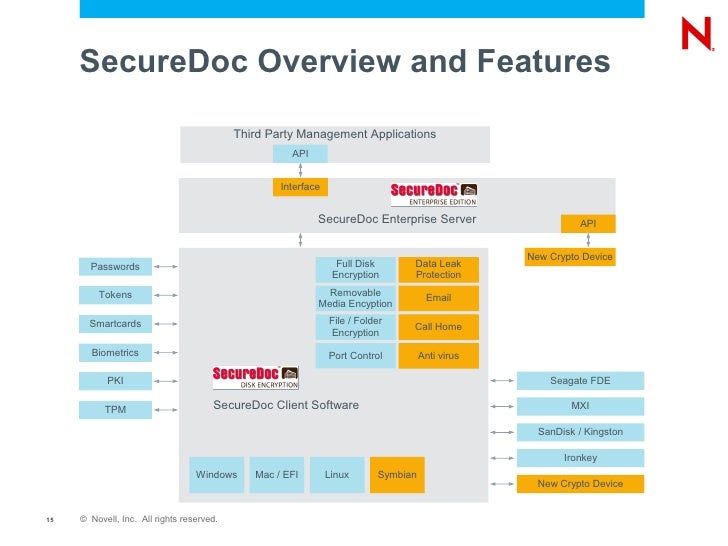
Task: Click the Novell copyright footer text
Action: (x=149, y=519)
